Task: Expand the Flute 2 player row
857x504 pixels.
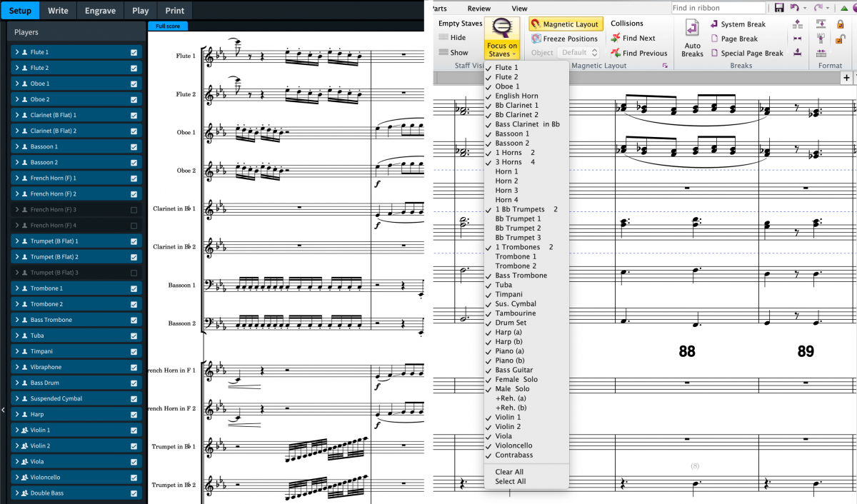Action: [16, 68]
